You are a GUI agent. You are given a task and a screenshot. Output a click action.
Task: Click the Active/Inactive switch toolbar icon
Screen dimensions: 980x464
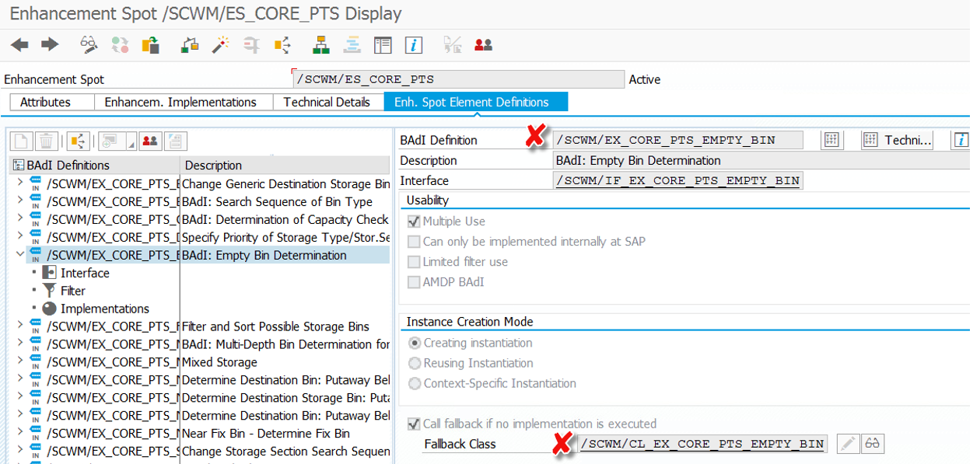coord(119,45)
